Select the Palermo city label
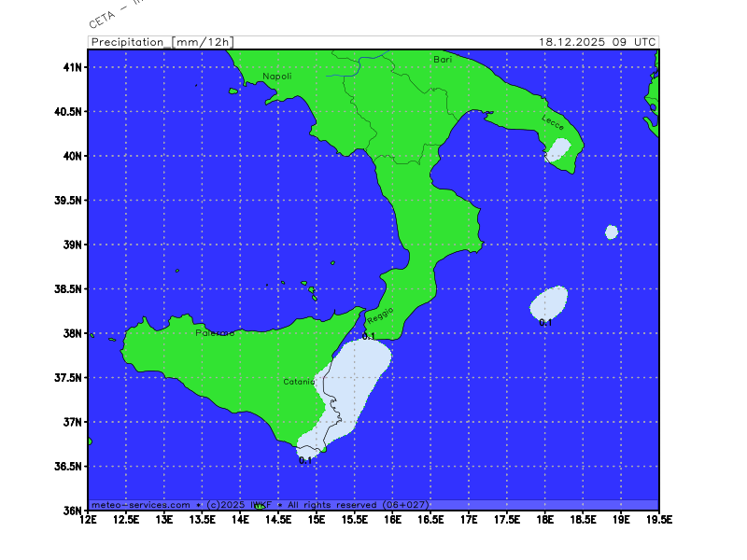The height and width of the screenshot is (560, 747). [215, 333]
